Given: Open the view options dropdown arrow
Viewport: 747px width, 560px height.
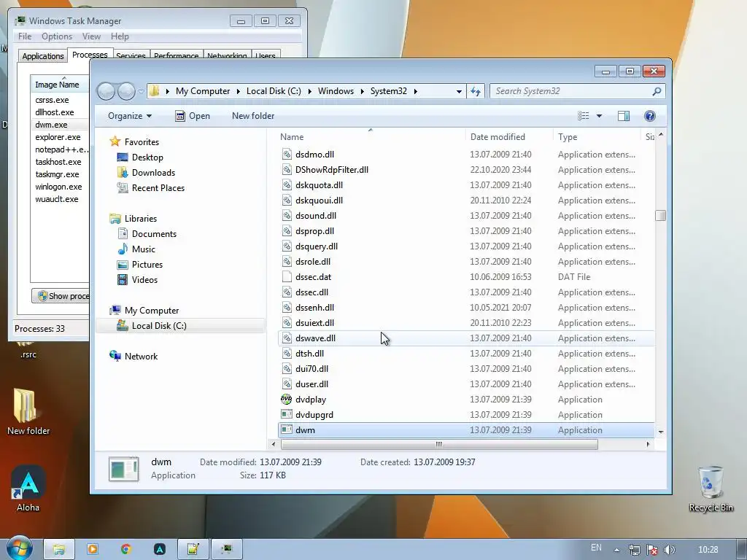Looking at the screenshot, I should coord(600,116).
